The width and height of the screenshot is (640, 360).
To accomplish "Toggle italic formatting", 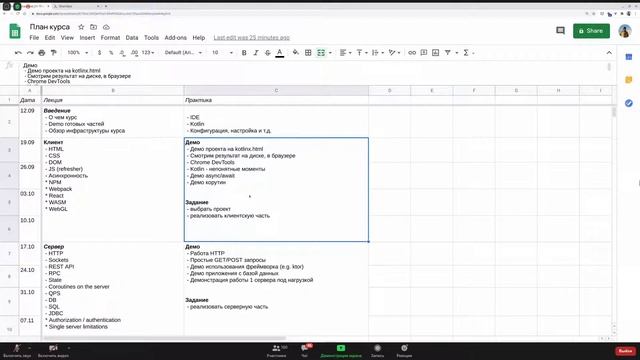I will [256, 53].
